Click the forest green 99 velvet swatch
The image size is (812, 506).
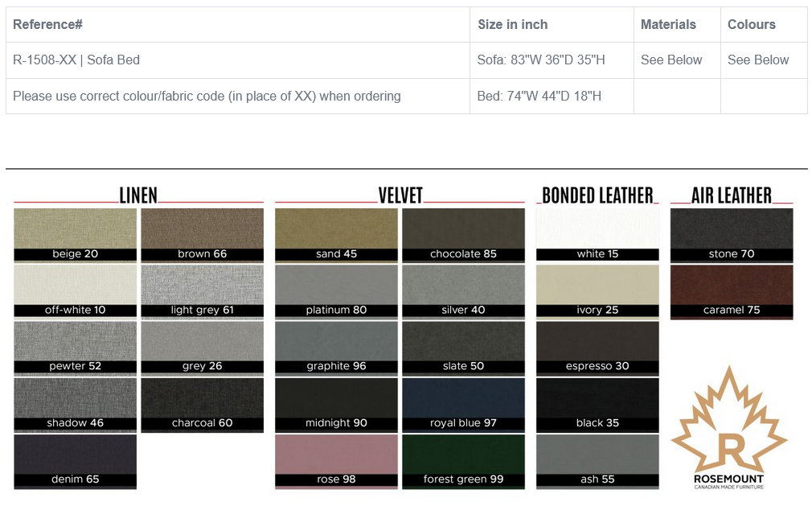[x=463, y=460]
